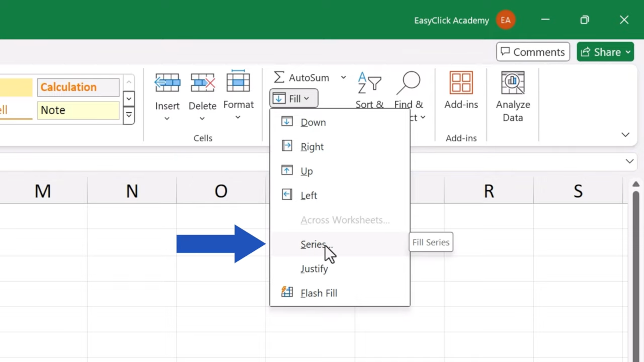Click the Insert cells icon
The height and width of the screenshot is (362, 644).
click(167, 83)
